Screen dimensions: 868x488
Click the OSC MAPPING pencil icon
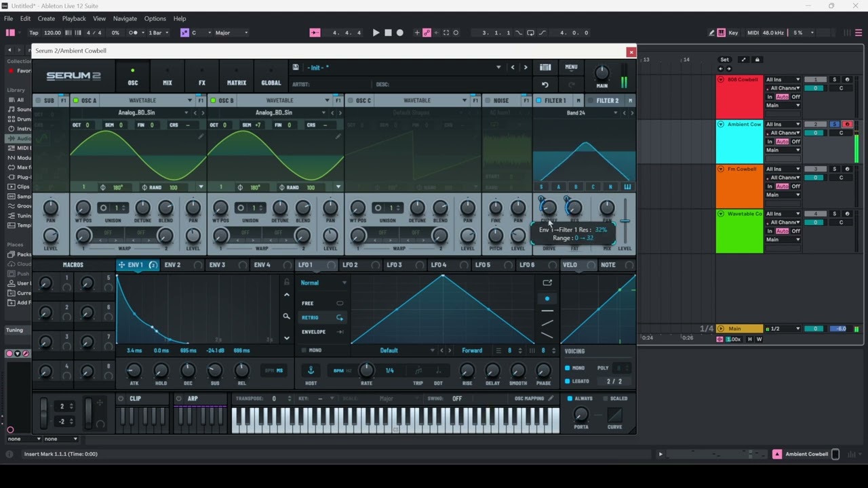(551, 399)
